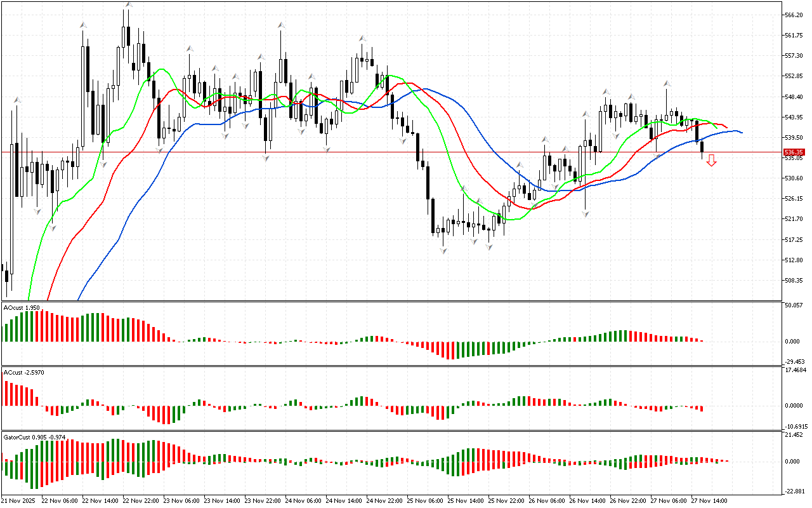Viewport: 812px width, 508px height.
Task: Click the leftmost up fractal on 21 Nov
Action: [x=17, y=100]
